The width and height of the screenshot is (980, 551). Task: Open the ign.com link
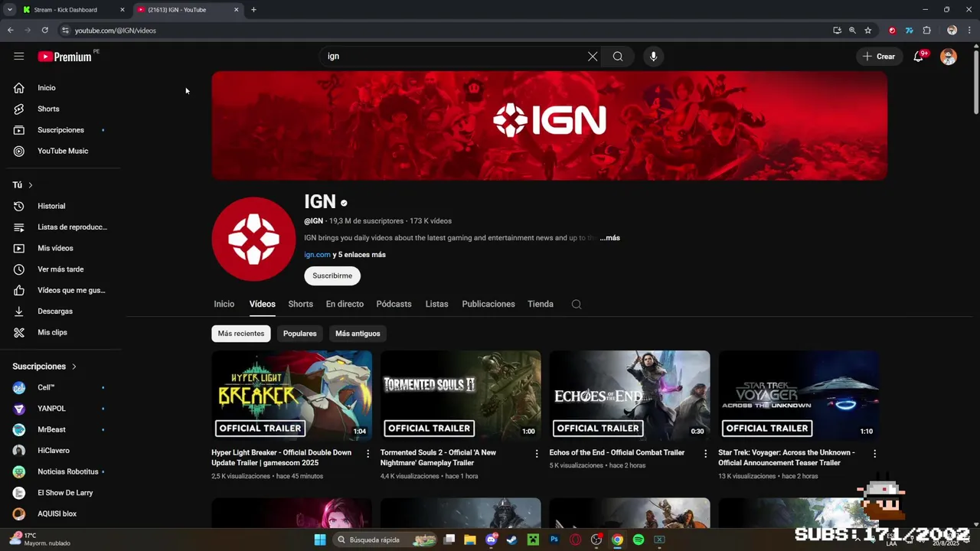tap(317, 255)
